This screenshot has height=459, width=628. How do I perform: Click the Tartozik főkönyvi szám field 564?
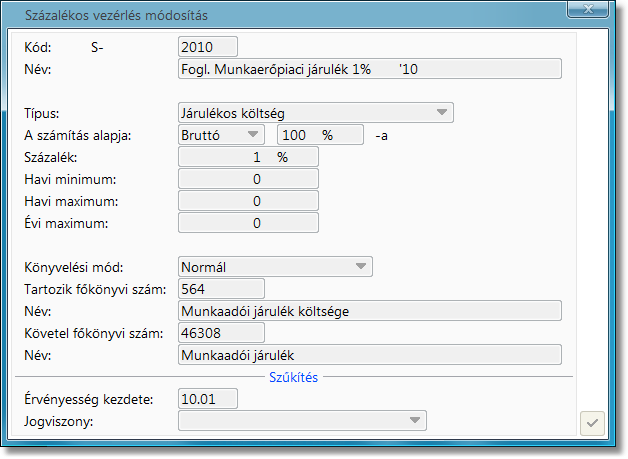coord(221,289)
